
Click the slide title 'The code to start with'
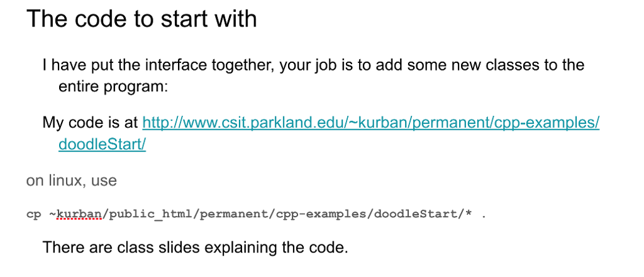click(x=142, y=19)
